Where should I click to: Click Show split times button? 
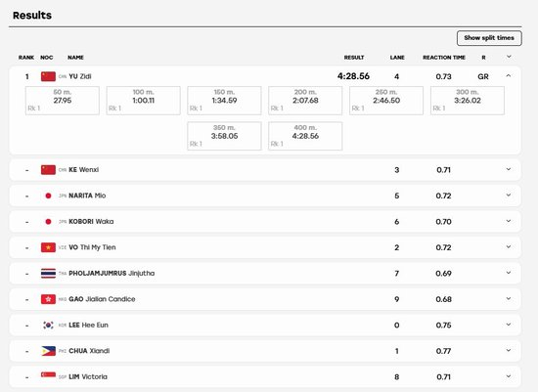(x=489, y=38)
